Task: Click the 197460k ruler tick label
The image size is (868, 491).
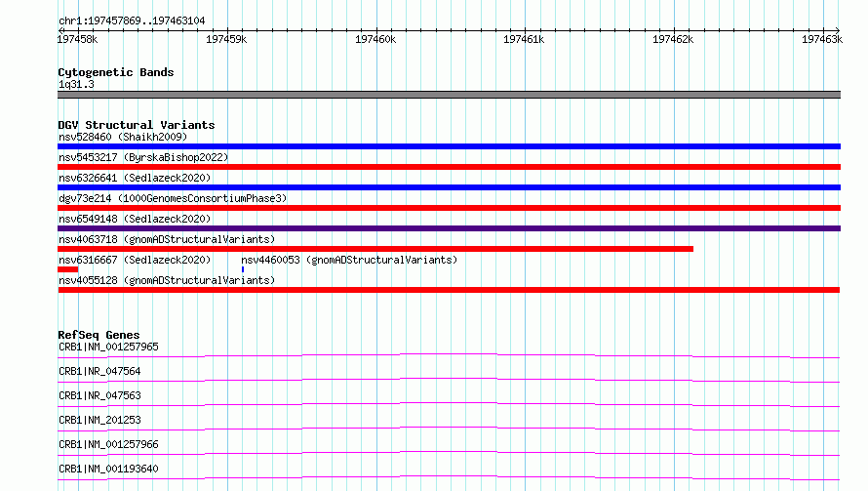Action: (375, 39)
